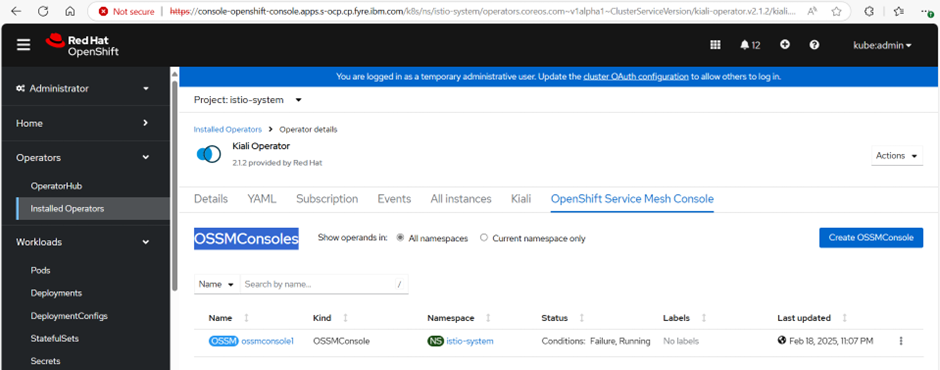The height and width of the screenshot is (370, 940).
Task: Collapse the Workloads navigation section
Action: pos(85,242)
